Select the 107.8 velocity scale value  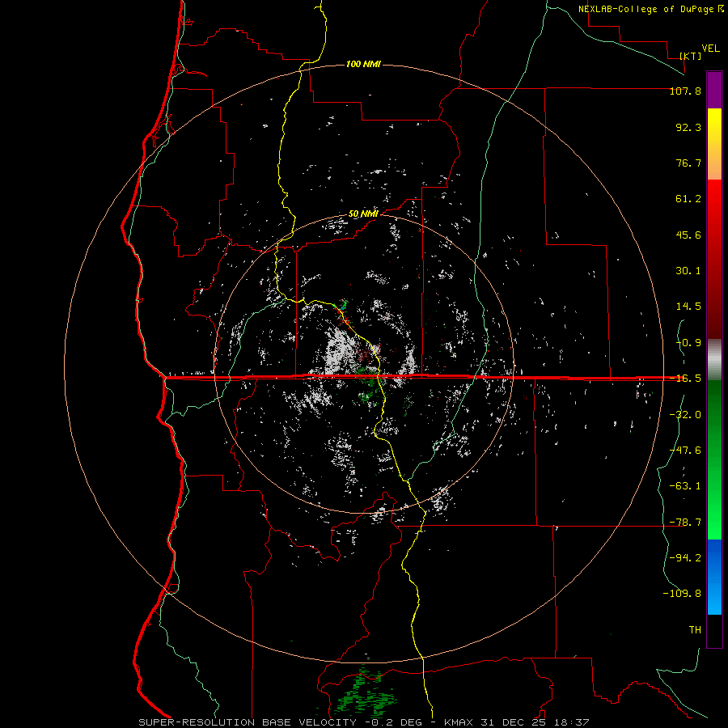coord(685,91)
